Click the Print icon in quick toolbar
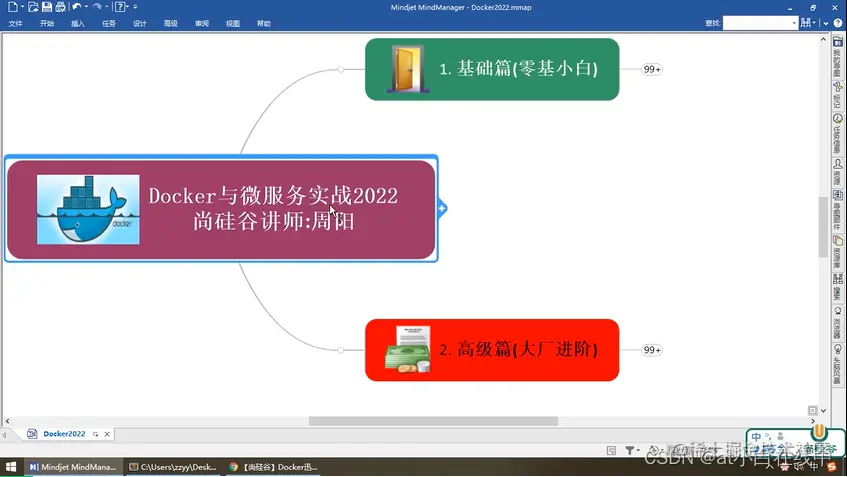847x477 pixels. pyautogui.click(x=60, y=7)
